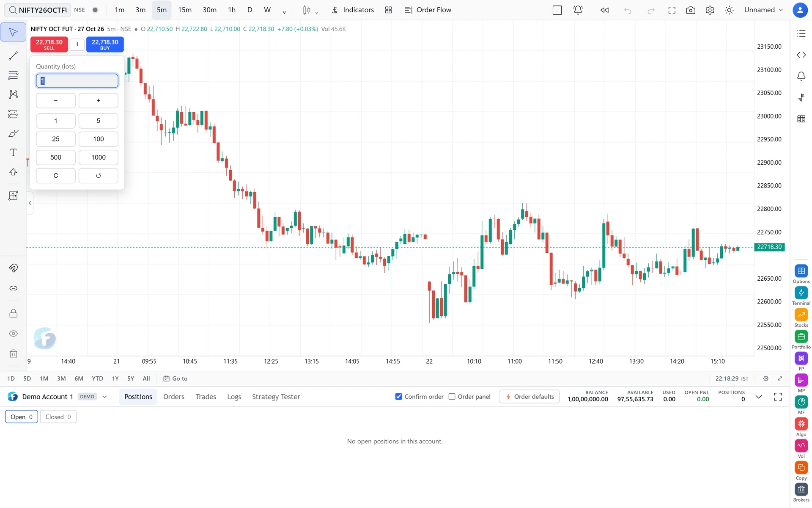Expand the account summary chevron
The image size is (812, 508).
click(759, 397)
